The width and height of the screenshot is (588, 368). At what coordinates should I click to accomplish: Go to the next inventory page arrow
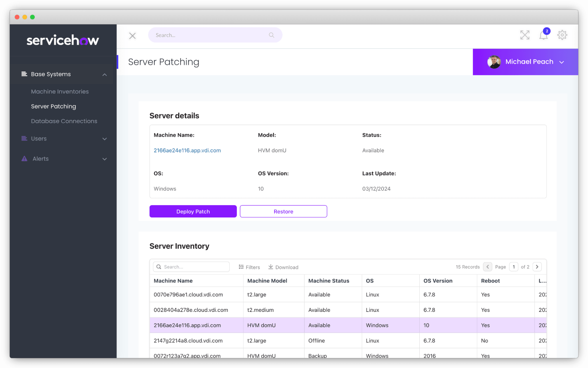(537, 267)
